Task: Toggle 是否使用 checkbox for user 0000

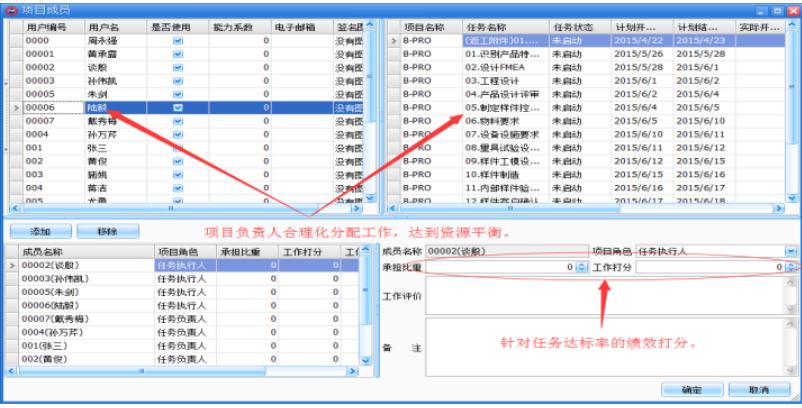Action: [177, 40]
